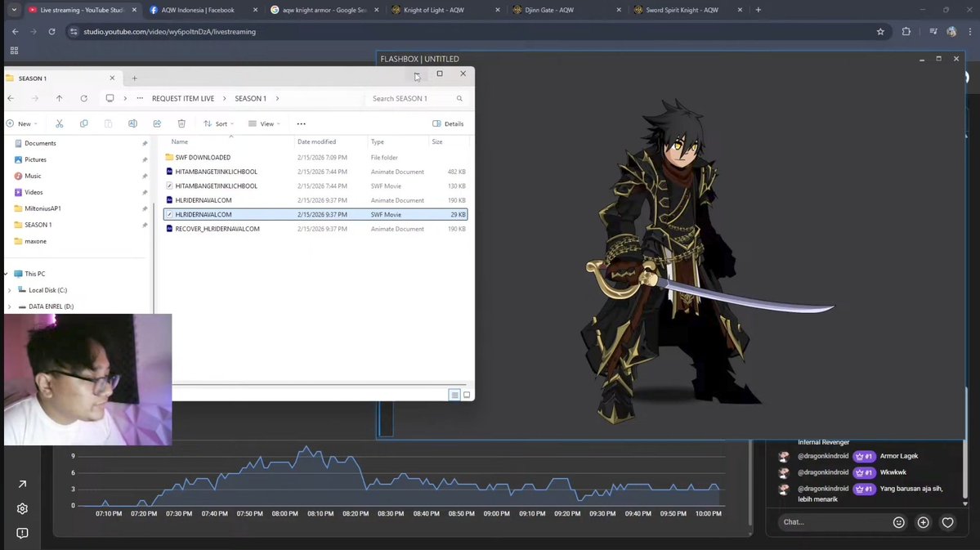Screen dimensions: 980x550
Task: Open Documents in quick access
Action: point(40,143)
